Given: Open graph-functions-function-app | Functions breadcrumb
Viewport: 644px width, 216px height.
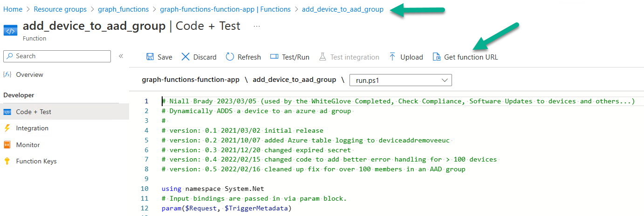Looking at the screenshot, I should 225,9.
